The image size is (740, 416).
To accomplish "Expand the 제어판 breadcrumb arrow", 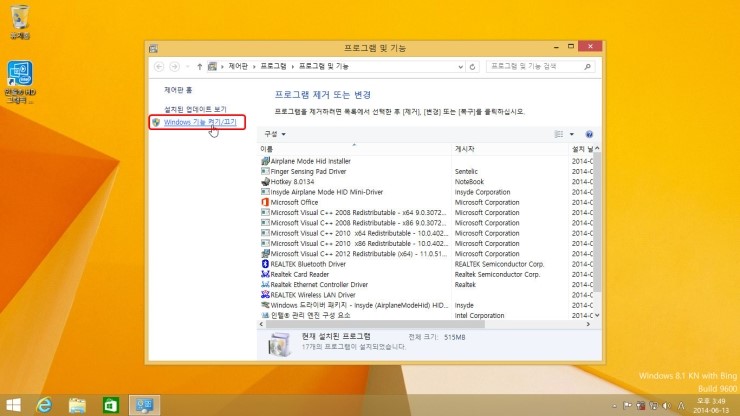I will pos(254,67).
